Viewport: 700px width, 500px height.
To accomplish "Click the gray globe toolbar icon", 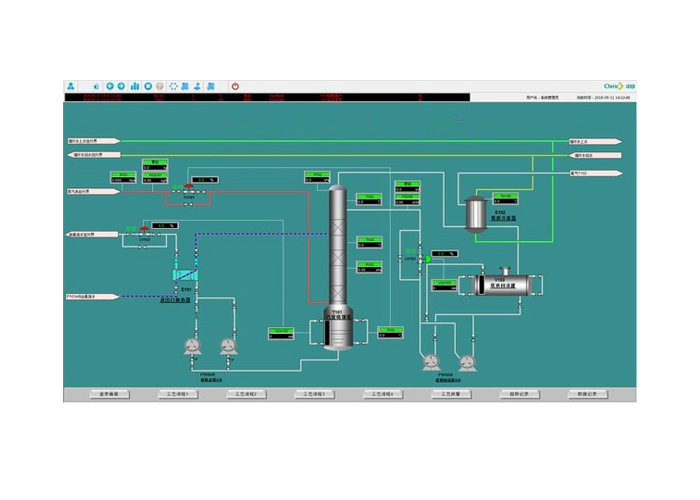I will tap(160, 86).
